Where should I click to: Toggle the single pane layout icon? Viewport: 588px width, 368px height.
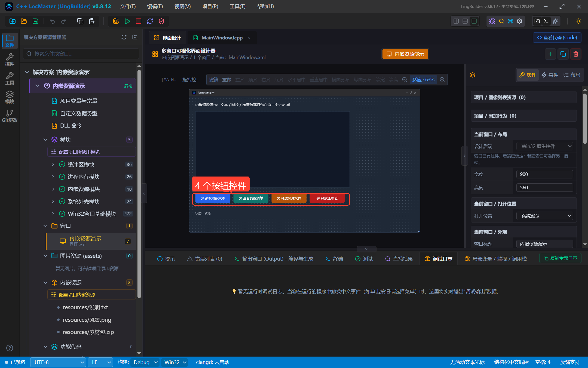click(474, 21)
